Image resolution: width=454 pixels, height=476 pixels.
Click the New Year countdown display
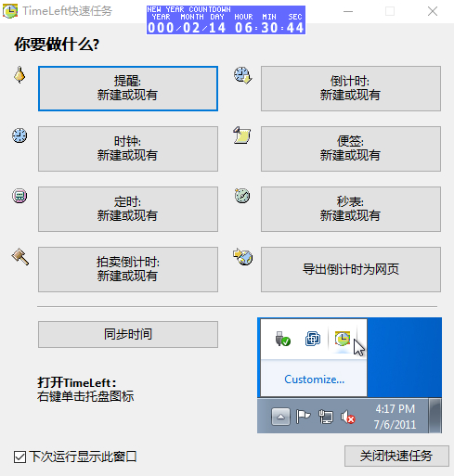pyautogui.click(x=226, y=19)
